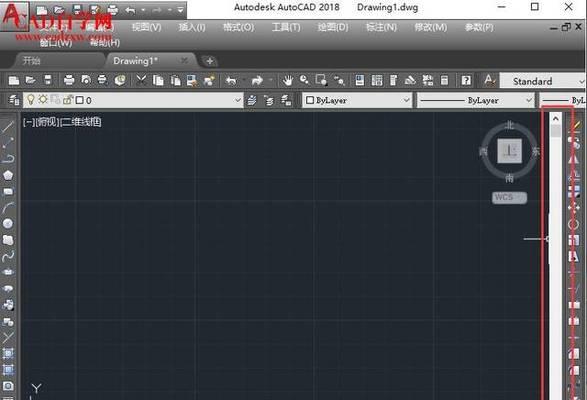Click Plot printer icon in Standard toolbar

(69, 80)
